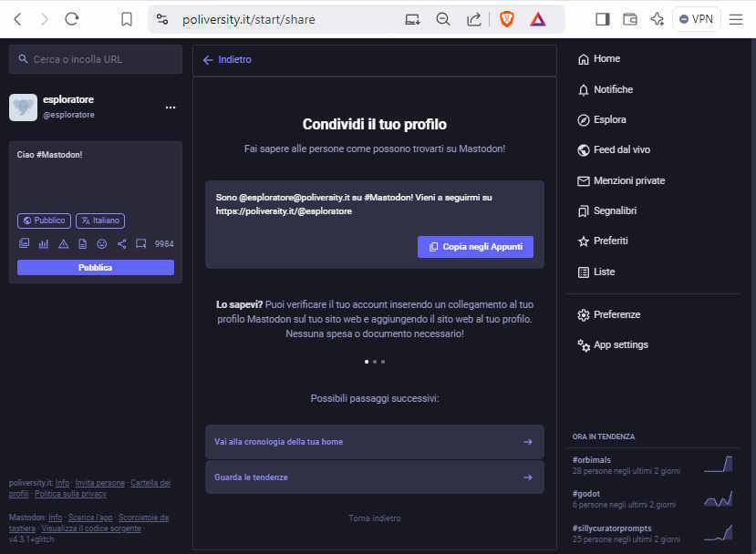
Task: Click the VPN button in the toolbar
Action: [x=696, y=19]
